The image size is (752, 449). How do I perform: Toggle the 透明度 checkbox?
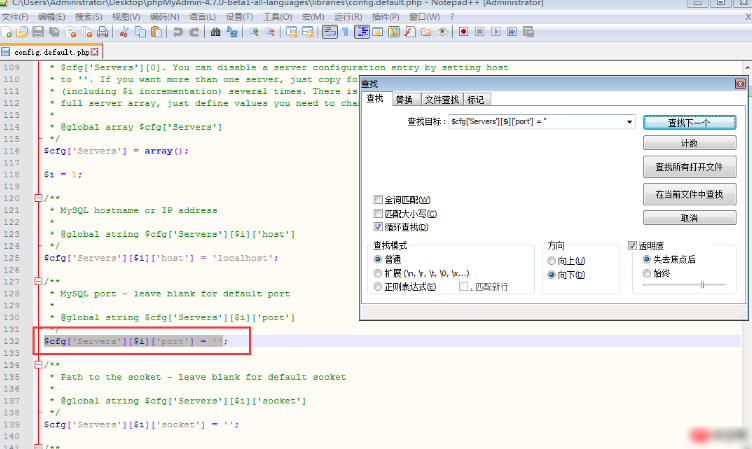633,246
